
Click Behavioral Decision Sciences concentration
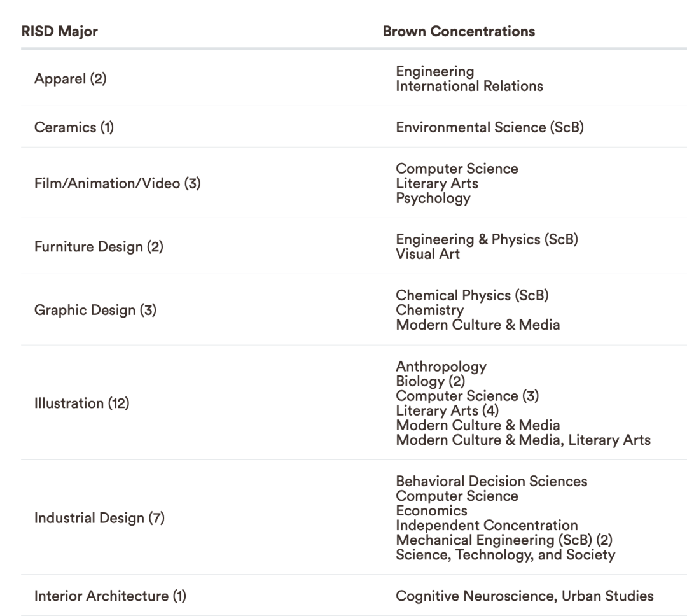click(491, 481)
